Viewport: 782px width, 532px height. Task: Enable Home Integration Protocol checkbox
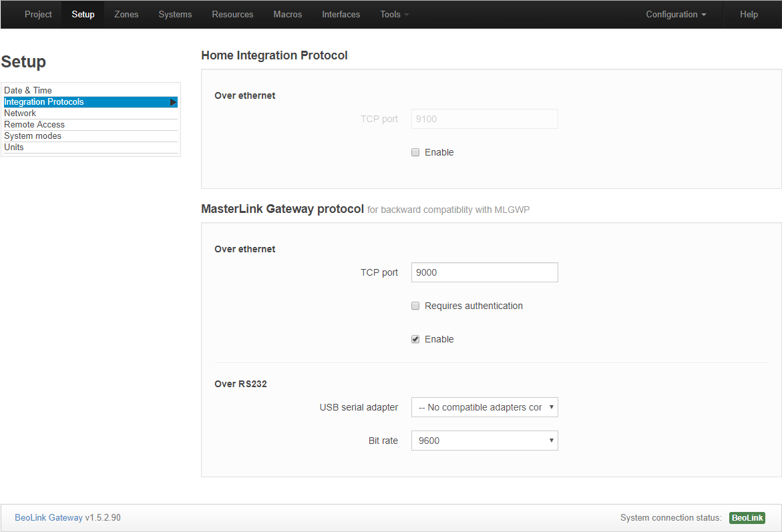(x=415, y=152)
